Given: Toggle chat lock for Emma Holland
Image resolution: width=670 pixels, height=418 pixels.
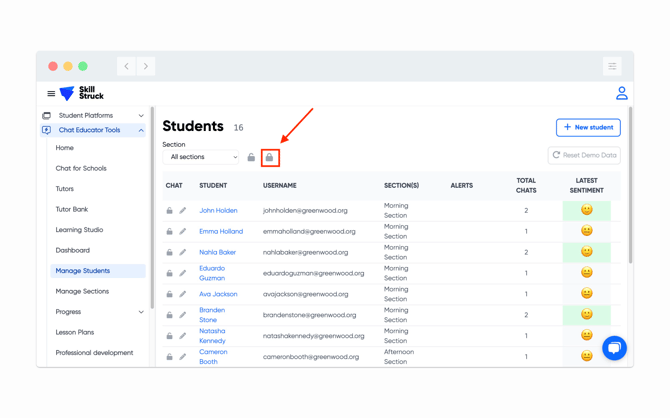Looking at the screenshot, I should (x=169, y=232).
